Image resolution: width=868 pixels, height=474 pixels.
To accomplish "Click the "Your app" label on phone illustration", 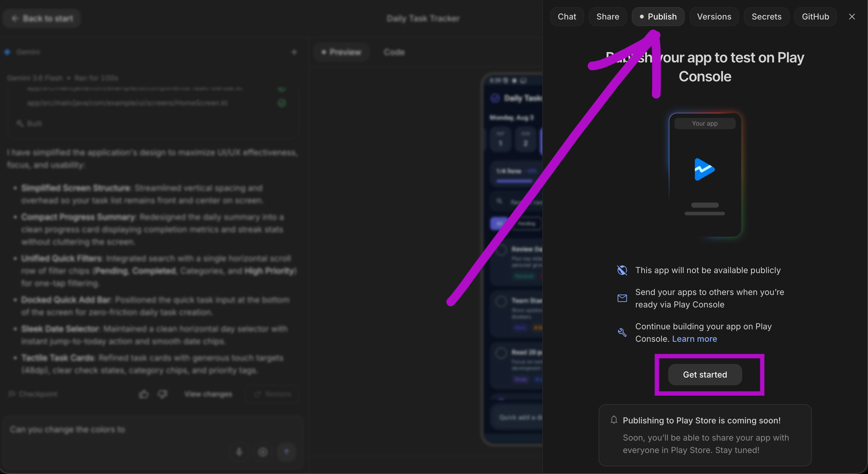I will 705,123.
